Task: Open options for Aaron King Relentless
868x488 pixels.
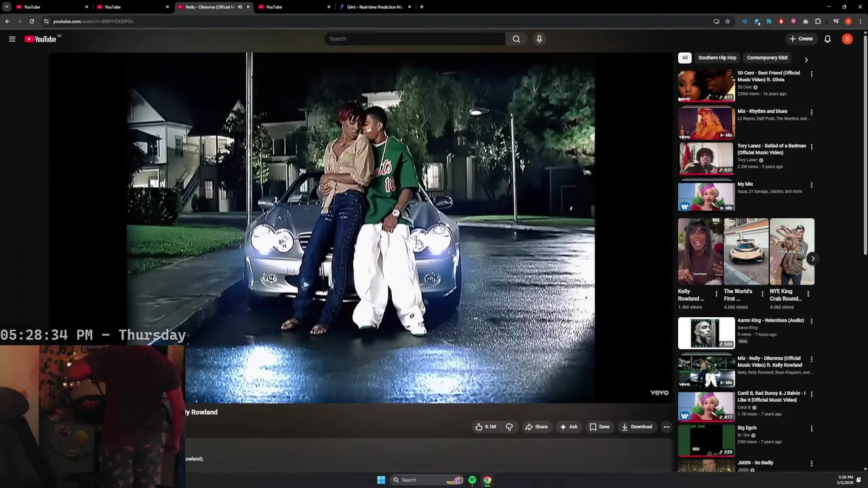Action: 811,321
